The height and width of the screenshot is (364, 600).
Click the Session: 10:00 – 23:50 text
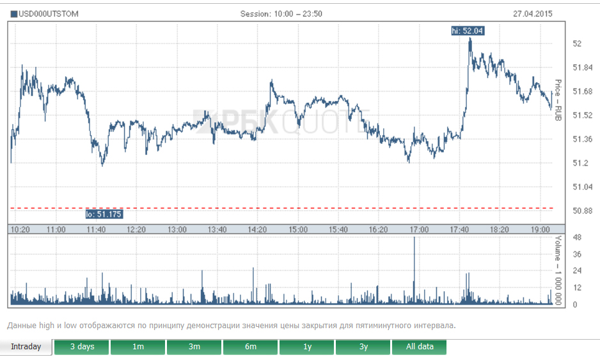coord(281,13)
